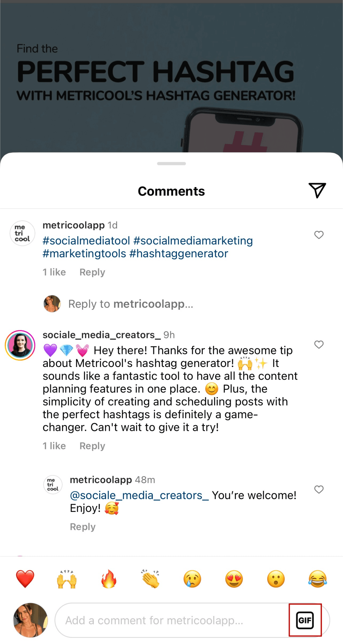Viewport: 343px width, 644px height.
Task: React with the surprised face emoji
Action: (275, 579)
